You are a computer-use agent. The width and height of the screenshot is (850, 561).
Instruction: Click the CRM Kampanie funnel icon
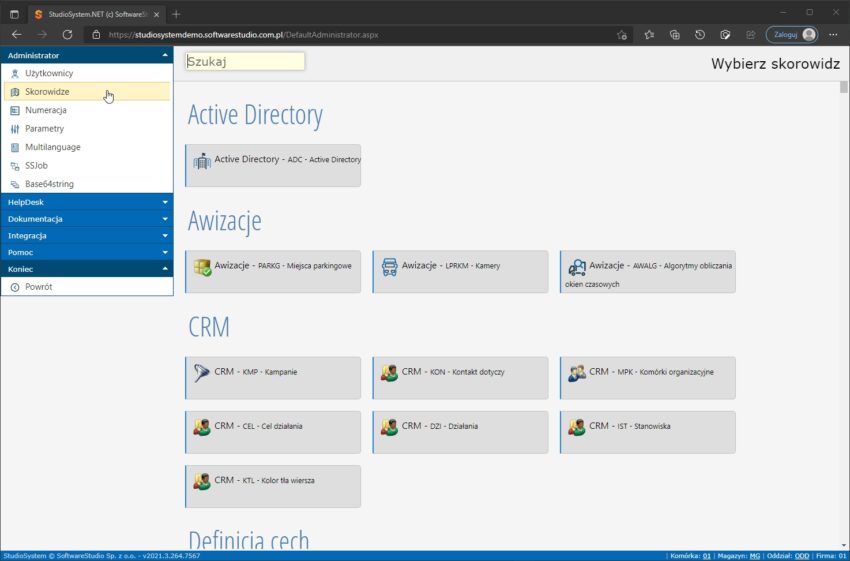point(202,373)
